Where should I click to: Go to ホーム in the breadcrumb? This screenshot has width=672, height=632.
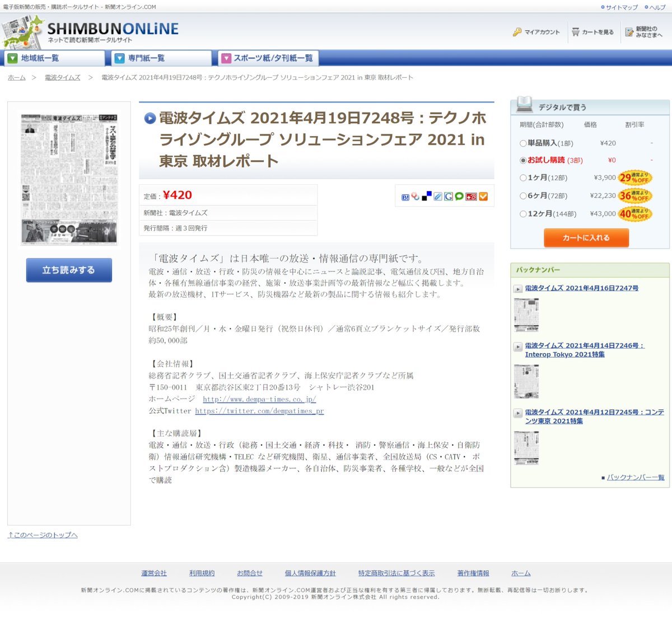coord(17,78)
